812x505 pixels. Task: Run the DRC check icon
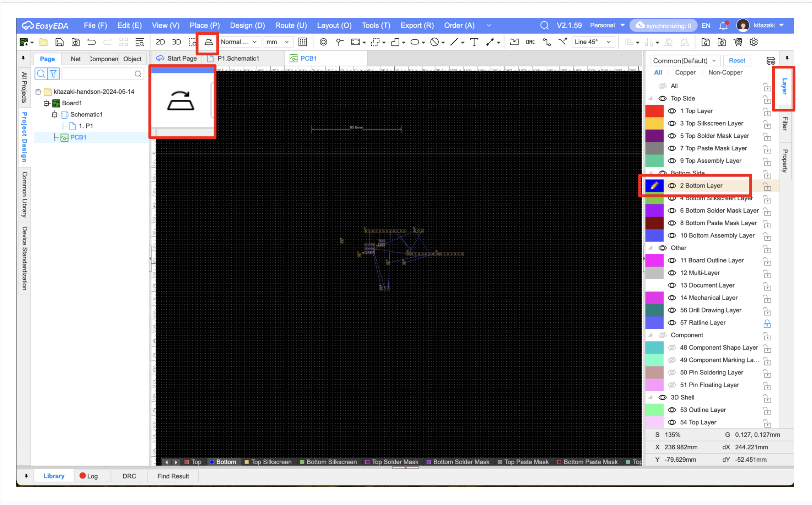click(530, 42)
